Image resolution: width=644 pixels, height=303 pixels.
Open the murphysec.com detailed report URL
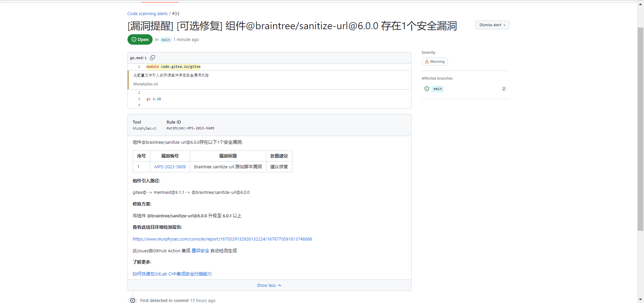222,239
